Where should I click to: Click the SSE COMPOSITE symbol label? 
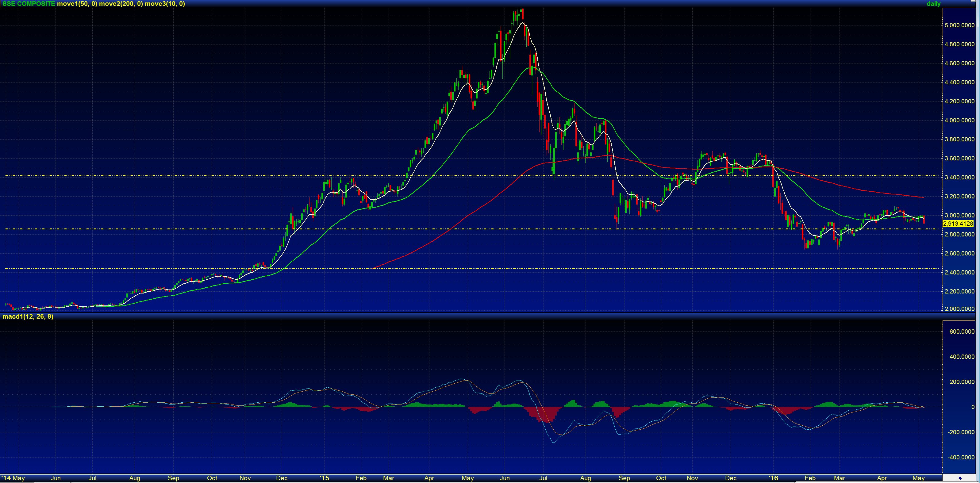29,4
